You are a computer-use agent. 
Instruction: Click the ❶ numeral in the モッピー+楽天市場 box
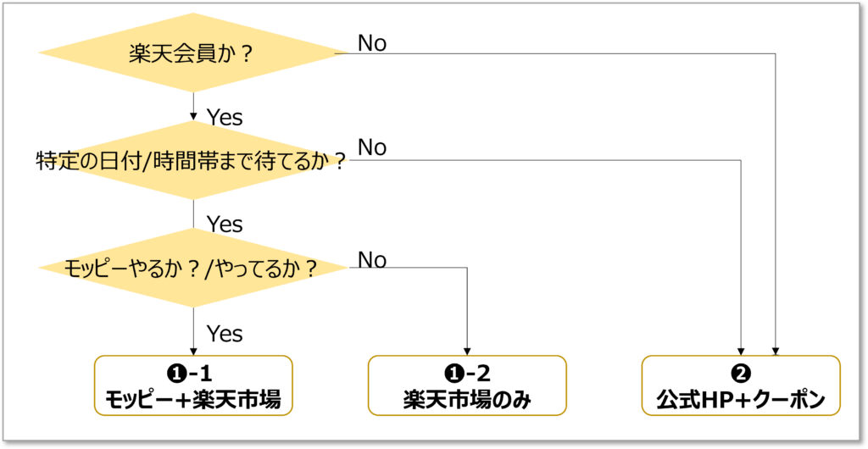coord(176,374)
